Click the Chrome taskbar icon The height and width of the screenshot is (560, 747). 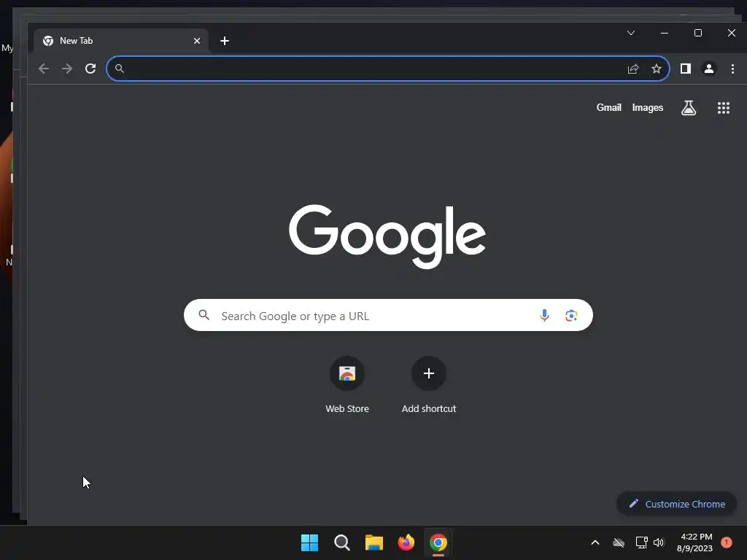coord(438,542)
